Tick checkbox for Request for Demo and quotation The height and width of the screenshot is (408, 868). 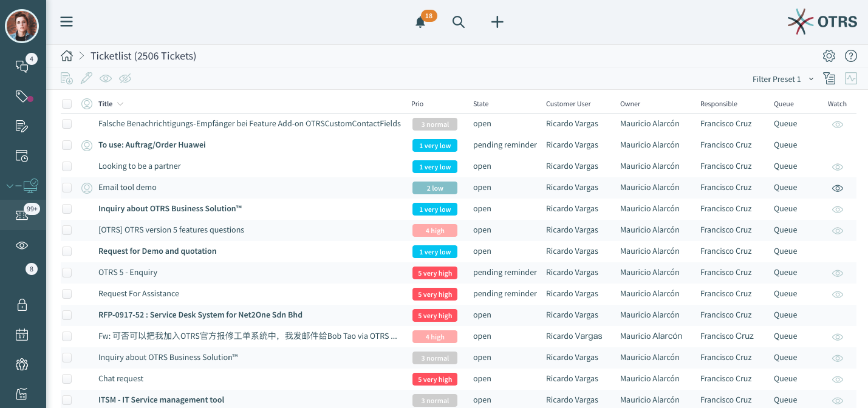pos(67,251)
